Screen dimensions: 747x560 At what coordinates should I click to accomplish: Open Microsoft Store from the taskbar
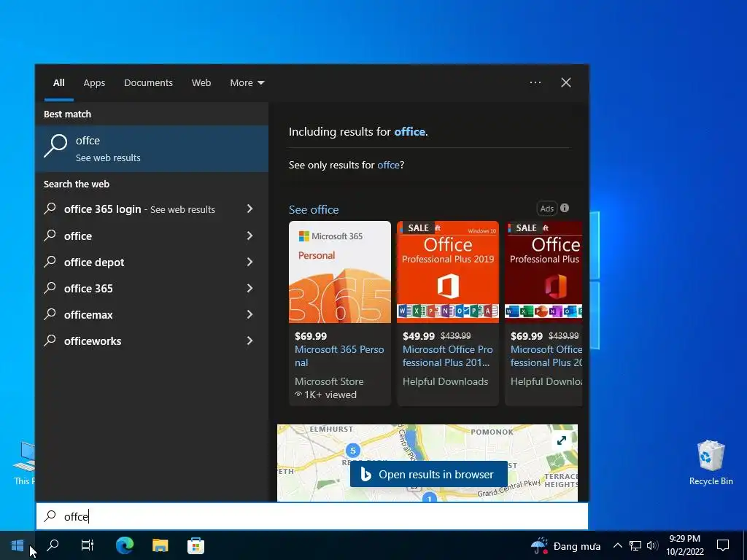(x=196, y=545)
